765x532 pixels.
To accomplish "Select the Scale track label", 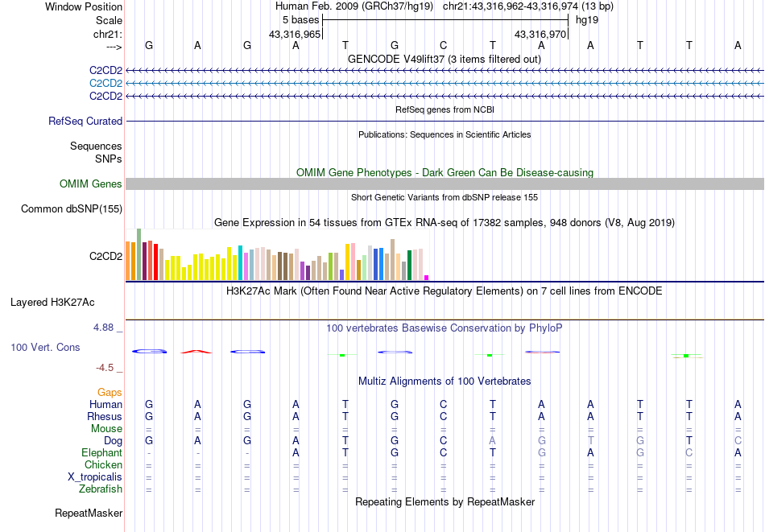I will pos(109,20).
